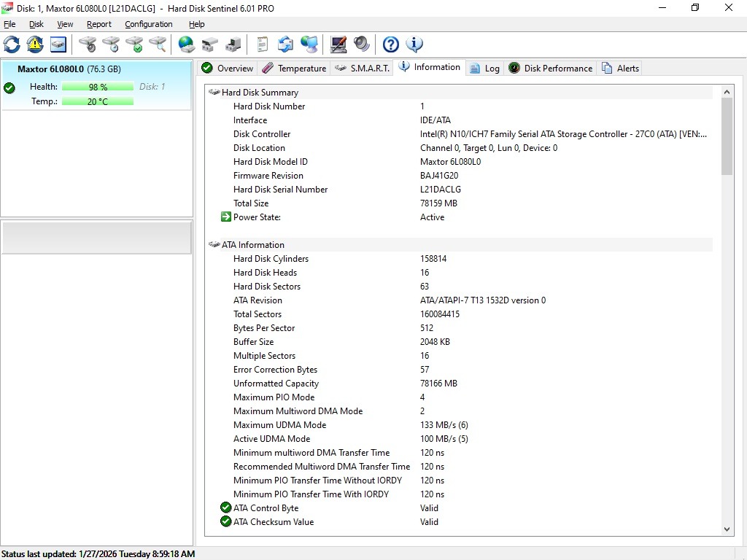Click the scrollbar down arrow in Information panel

click(x=727, y=529)
